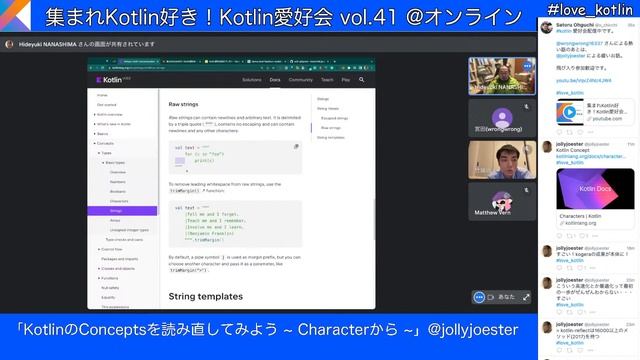Like the すごい！kogera tweet
This screenshot has height=360, width=640.
[x=581, y=268]
